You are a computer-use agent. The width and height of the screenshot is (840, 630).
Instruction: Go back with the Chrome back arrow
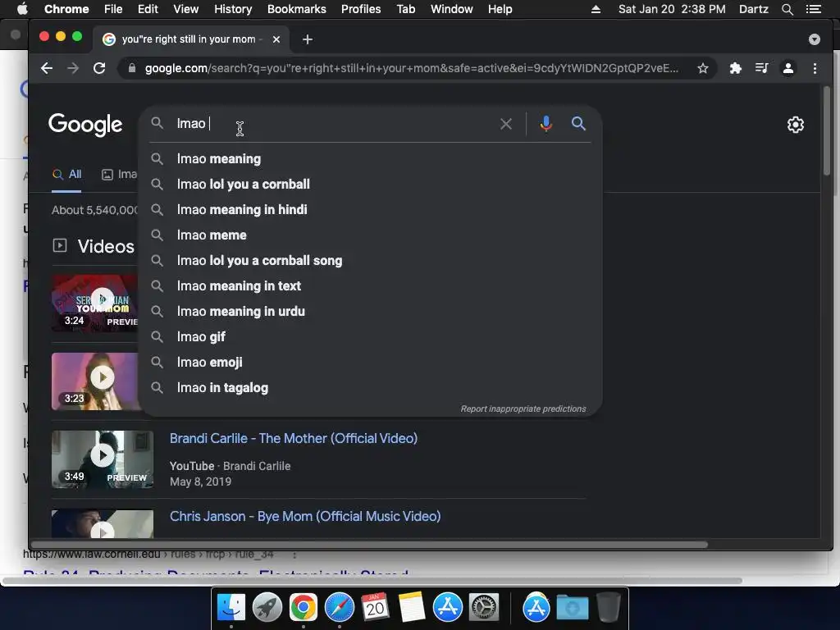47,68
